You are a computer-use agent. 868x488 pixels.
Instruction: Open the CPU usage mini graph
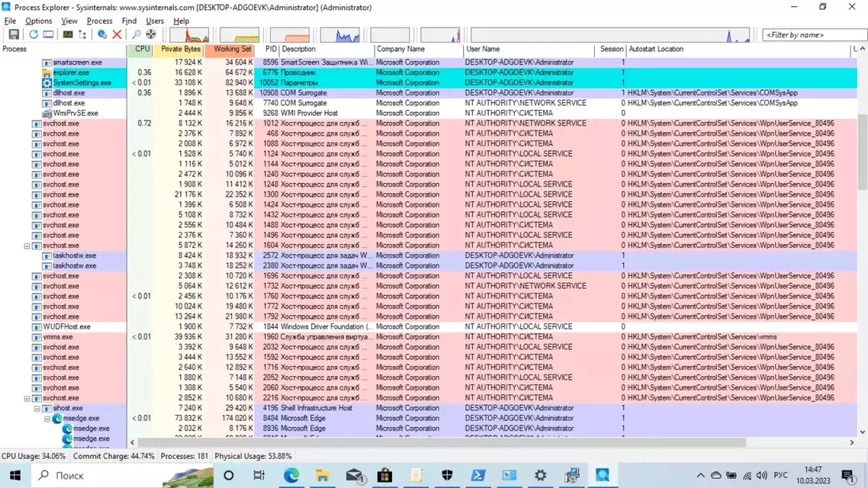[189, 35]
